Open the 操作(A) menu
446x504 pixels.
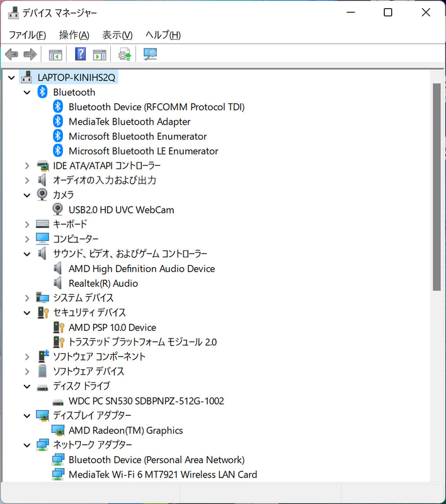[x=74, y=35]
